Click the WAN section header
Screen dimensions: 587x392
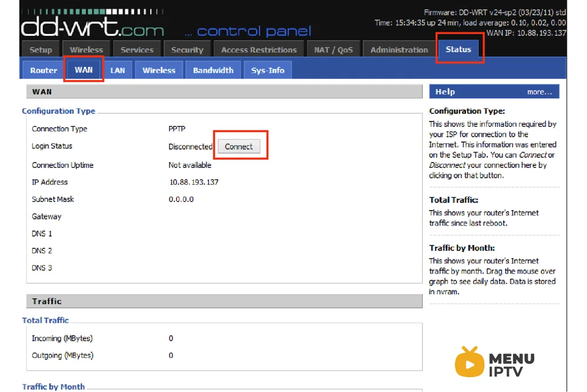[x=224, y=92]
